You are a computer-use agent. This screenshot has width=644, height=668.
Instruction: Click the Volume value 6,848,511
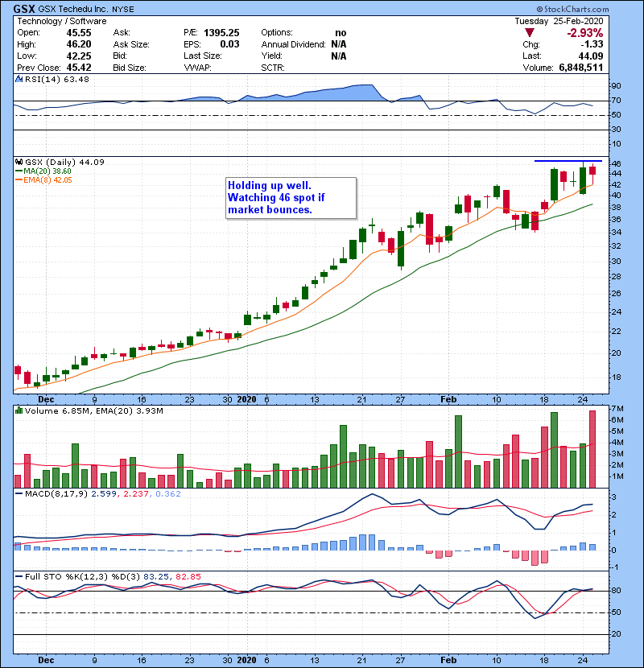581,68
